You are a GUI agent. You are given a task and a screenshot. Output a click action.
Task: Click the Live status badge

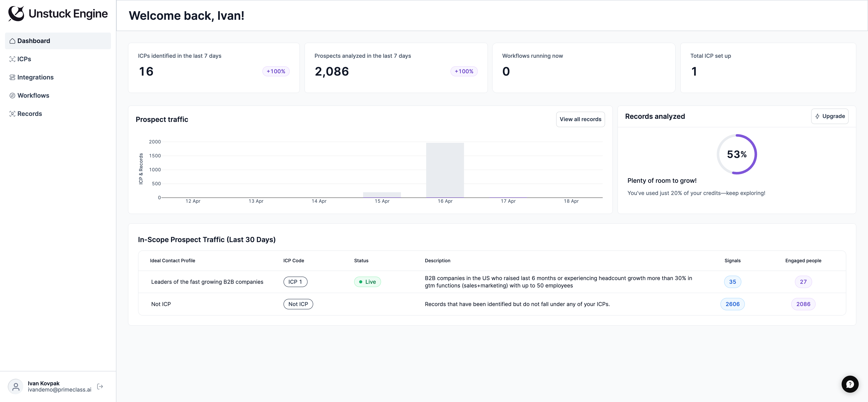(367, 282)
